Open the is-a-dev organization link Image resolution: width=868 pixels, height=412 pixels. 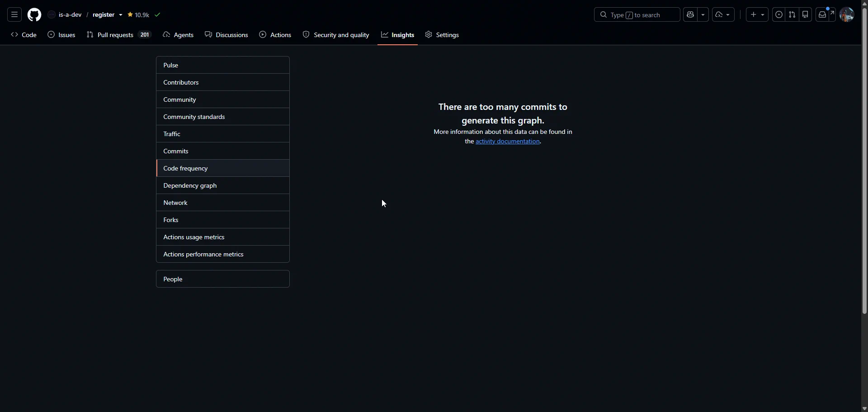click(70, 15)
